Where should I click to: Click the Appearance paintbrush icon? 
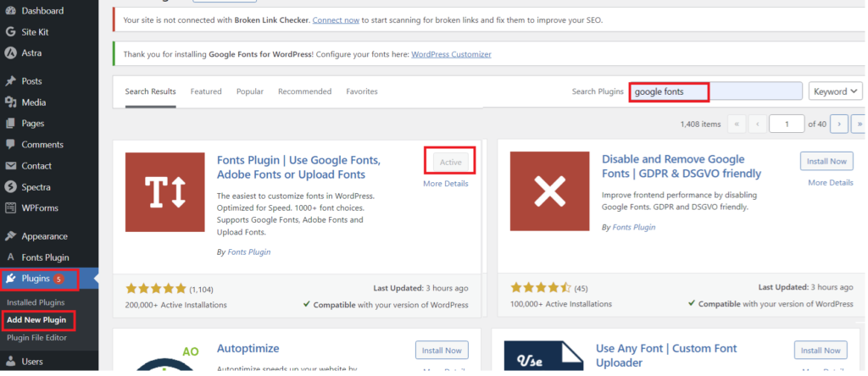[10, 236]
